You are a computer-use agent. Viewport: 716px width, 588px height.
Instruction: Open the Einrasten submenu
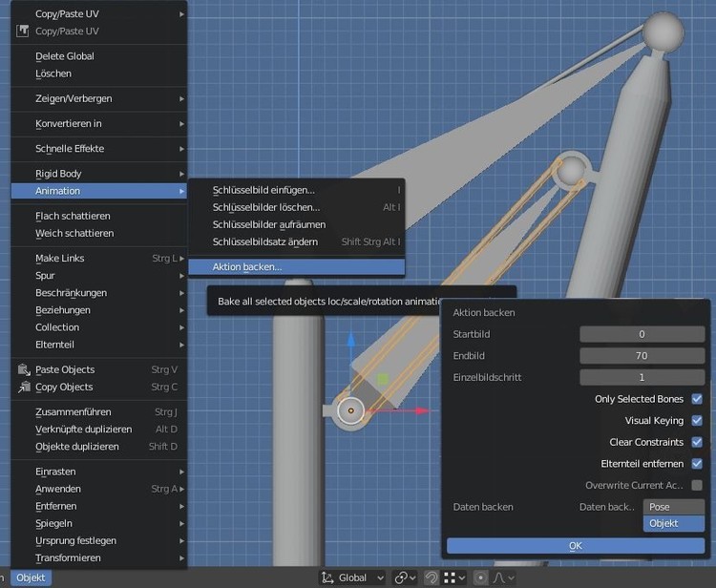(x=99, y=472)
